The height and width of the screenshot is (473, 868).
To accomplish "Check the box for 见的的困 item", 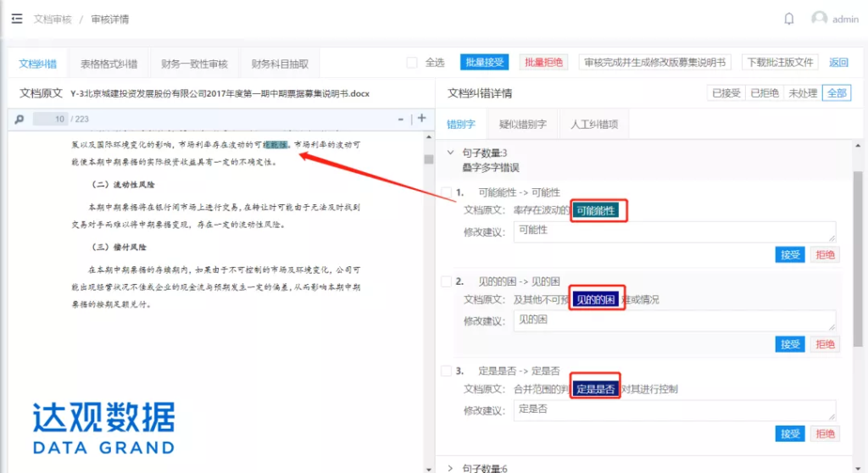I will (447, 281).
